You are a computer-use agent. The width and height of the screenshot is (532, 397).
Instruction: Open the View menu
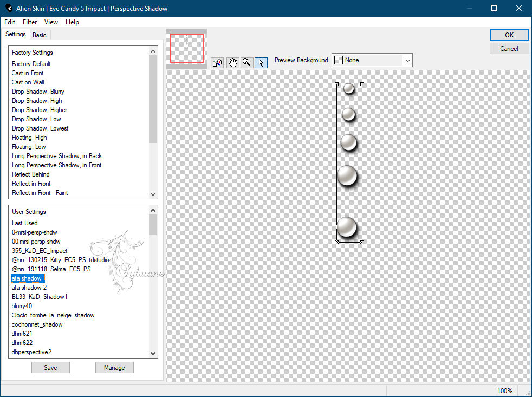coord(51,22)
